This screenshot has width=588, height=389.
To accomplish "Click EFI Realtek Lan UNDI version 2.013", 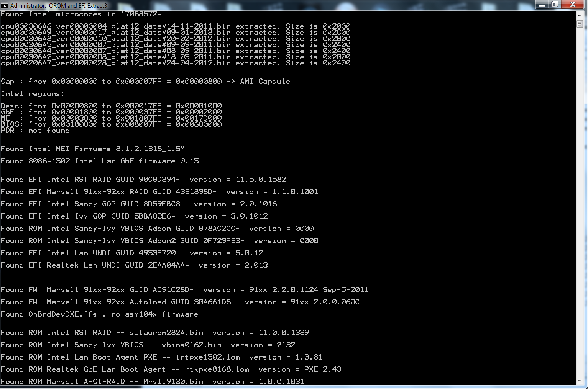I will [x=134, y=265].
